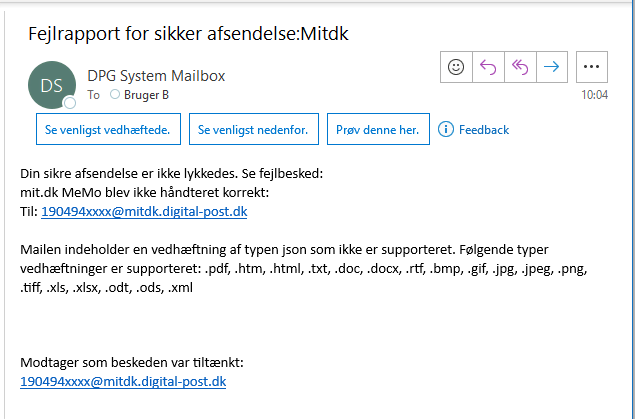Click the Feedback info icon
Image resolution: width=635 pixels, height=419 pixels.
(x=446, y=129)
